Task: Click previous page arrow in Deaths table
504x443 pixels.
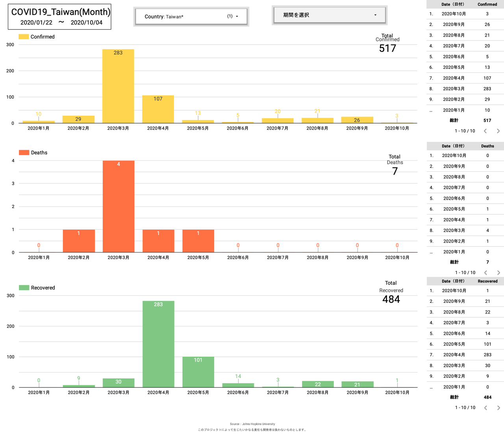Action: pyautogui.click(x=485, y=272)
